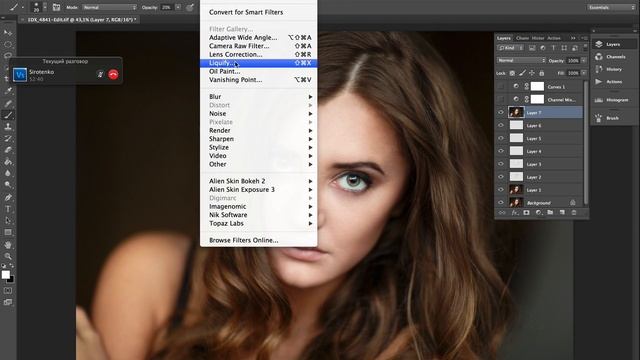Expand the Sharpen filter submenu
This screenshot has width=640, height=360.
[259, 139]
